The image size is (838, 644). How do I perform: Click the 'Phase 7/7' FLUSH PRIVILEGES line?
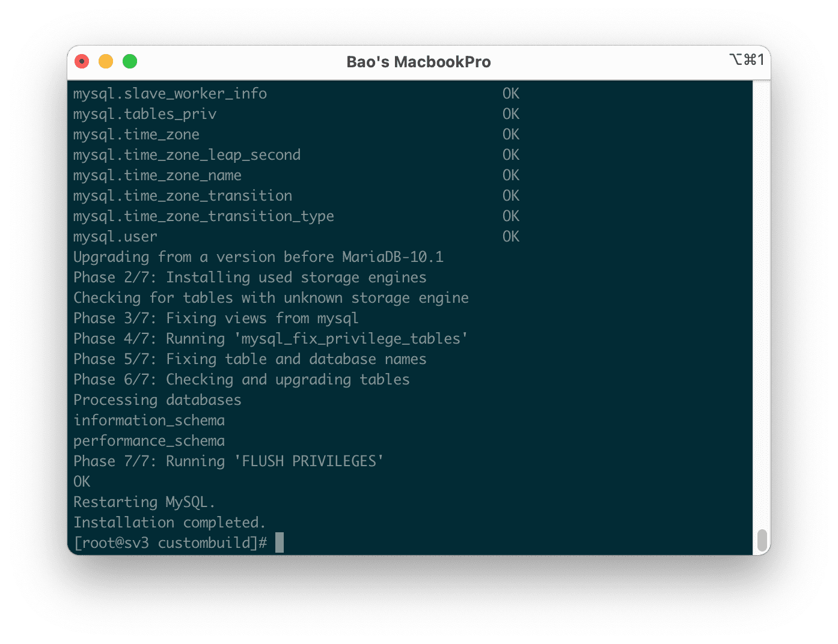228,461
